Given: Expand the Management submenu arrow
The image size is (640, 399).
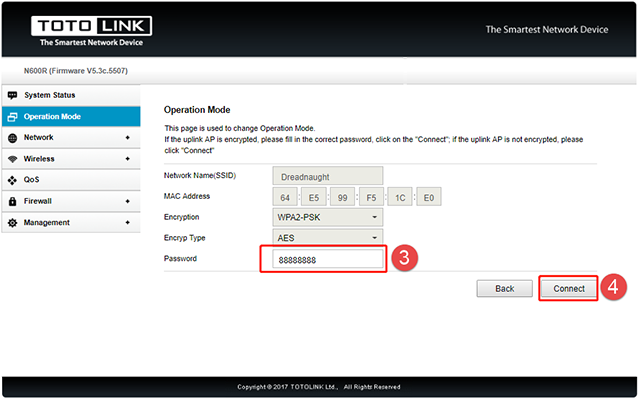Looking at the screenshot, I should [128, 223].
